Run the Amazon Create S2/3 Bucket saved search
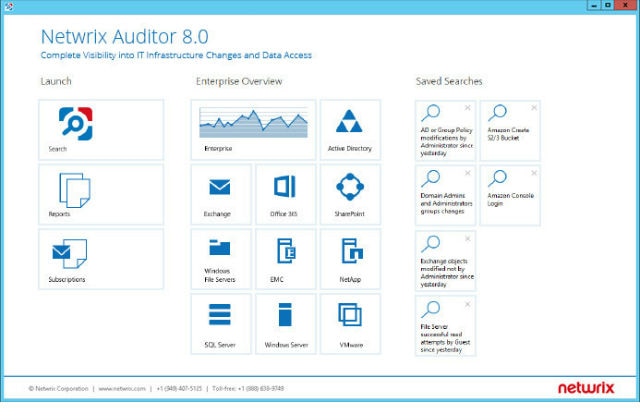 click(x=510, y=131)
